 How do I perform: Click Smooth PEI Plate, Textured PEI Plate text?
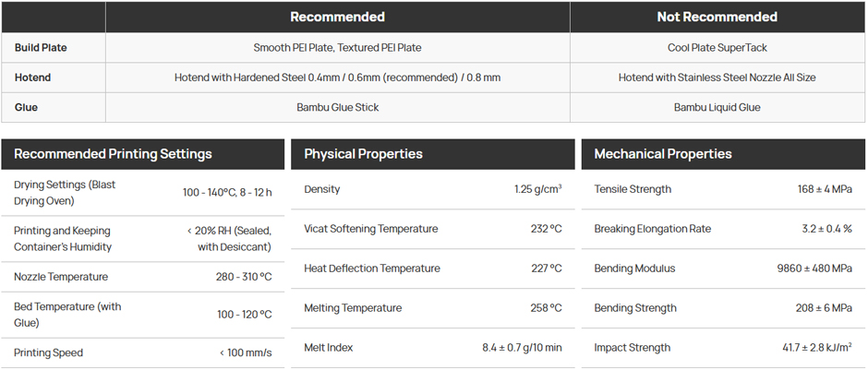click(337, 48)
